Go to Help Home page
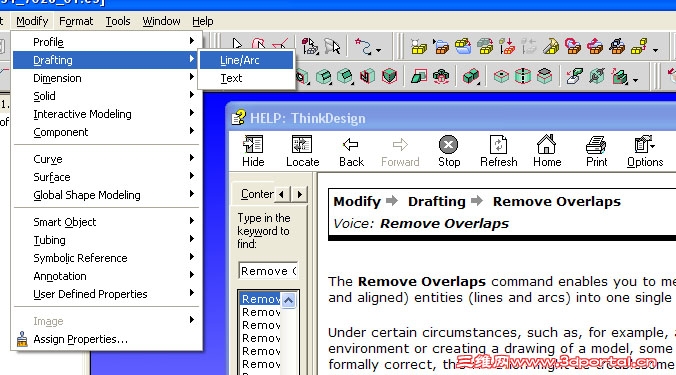The image size is (676, 375). point(547,151)
